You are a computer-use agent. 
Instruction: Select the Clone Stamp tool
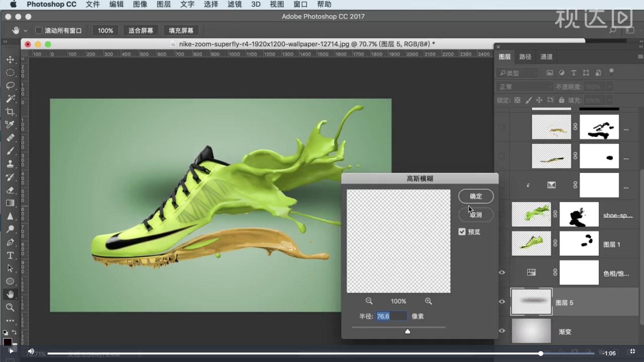[10, 164]
